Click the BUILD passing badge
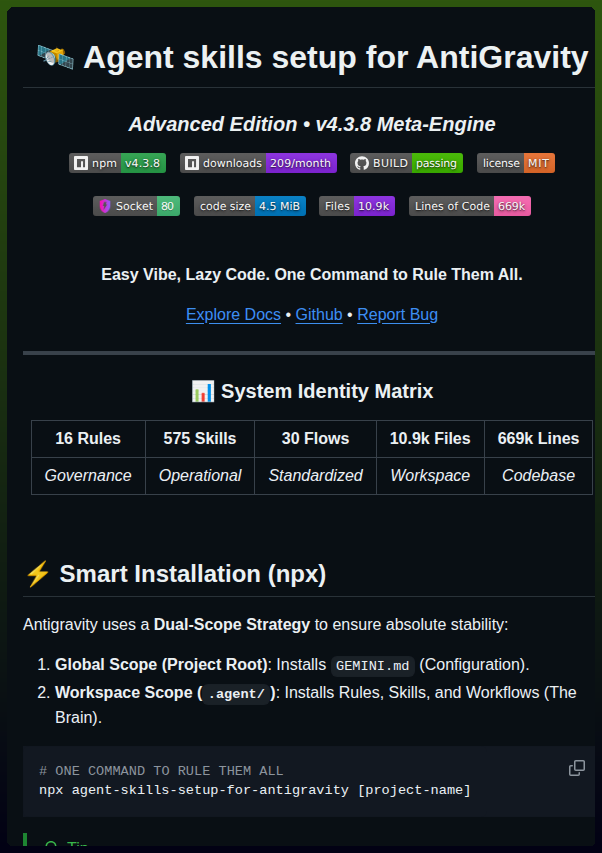 coord(406,163)
